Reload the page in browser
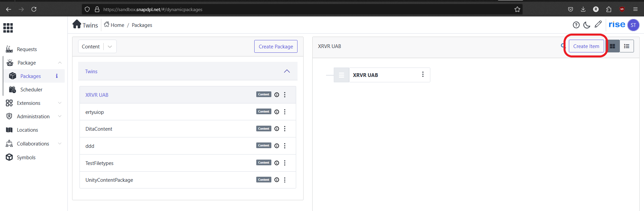This screenshot has width=644, height=211. pos(34,9)
